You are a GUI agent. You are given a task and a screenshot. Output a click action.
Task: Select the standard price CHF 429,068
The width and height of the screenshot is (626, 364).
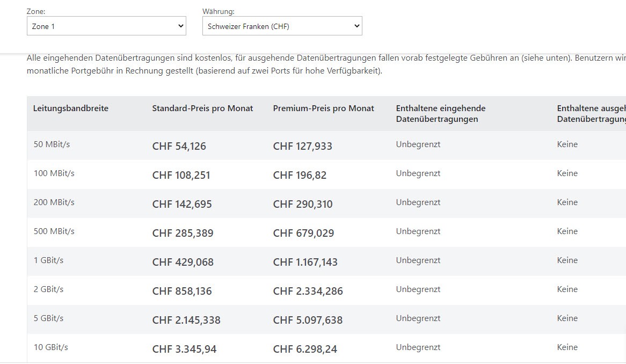[183, 262]
